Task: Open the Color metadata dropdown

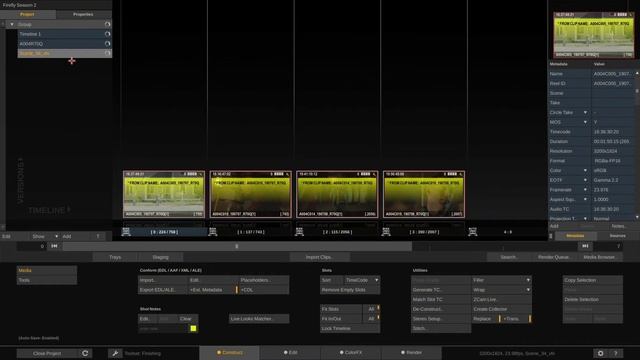Action: (585, 170)
